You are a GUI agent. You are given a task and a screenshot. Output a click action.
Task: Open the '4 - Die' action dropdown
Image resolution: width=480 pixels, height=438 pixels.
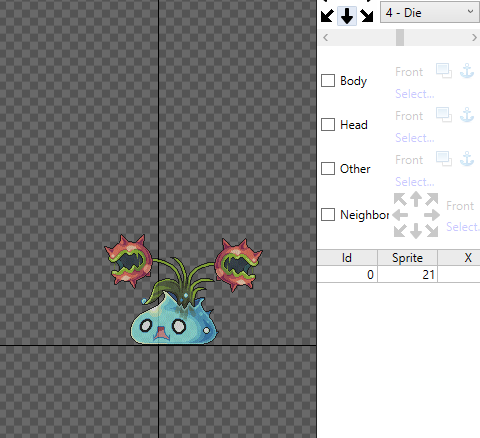click(430, 13)
